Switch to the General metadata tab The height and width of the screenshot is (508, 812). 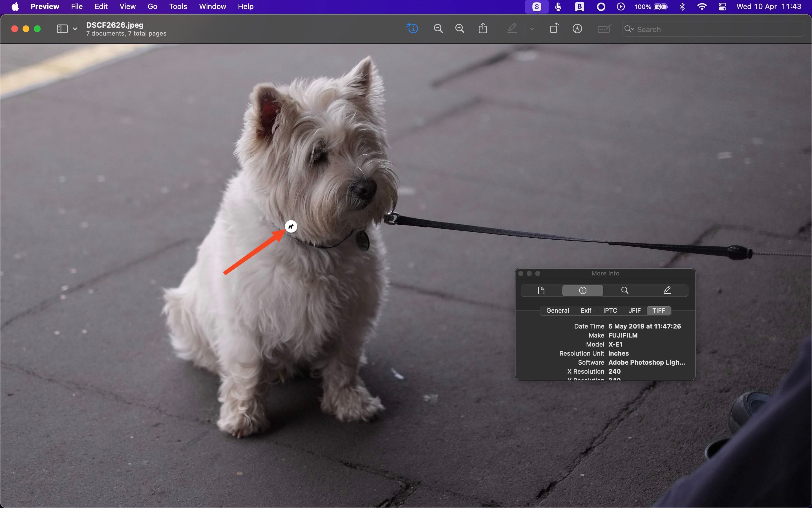(x=558, y=310)
